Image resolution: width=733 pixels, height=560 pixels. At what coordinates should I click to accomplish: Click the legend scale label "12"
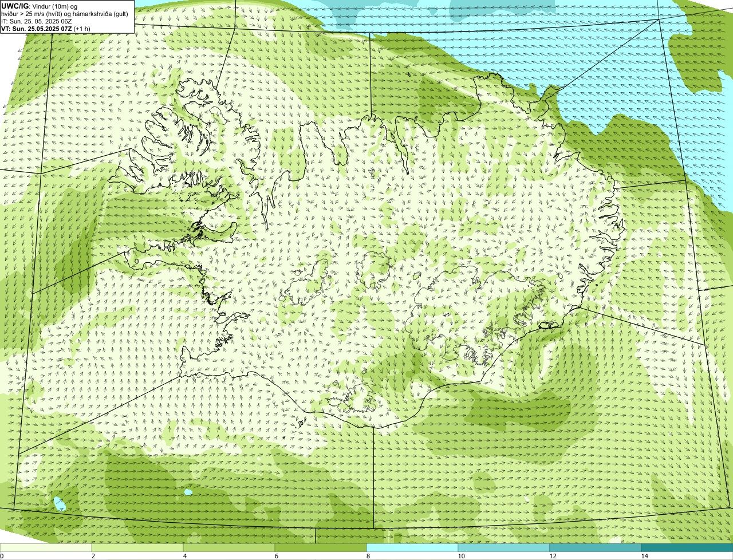tap(553, 556)
